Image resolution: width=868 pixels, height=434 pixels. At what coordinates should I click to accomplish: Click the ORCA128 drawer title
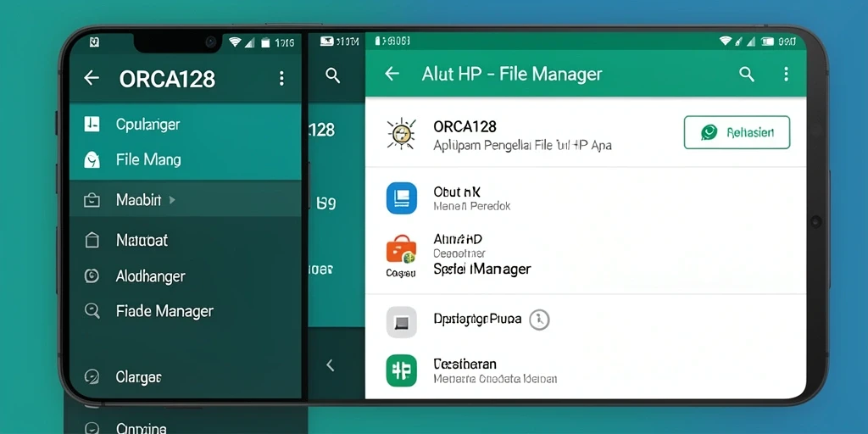(x=167, y=79)
